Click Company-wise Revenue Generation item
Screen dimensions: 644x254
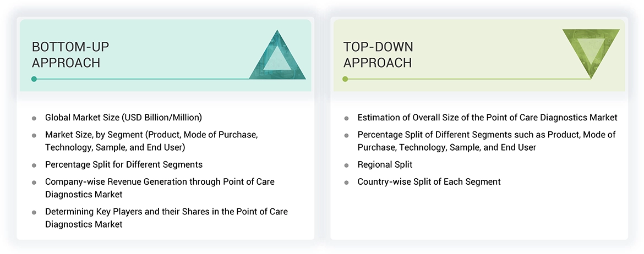(x=160, y=187)
